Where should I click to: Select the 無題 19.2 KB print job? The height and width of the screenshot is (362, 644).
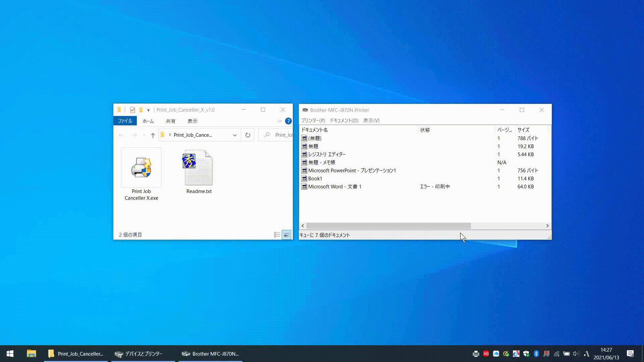point(425,146)
